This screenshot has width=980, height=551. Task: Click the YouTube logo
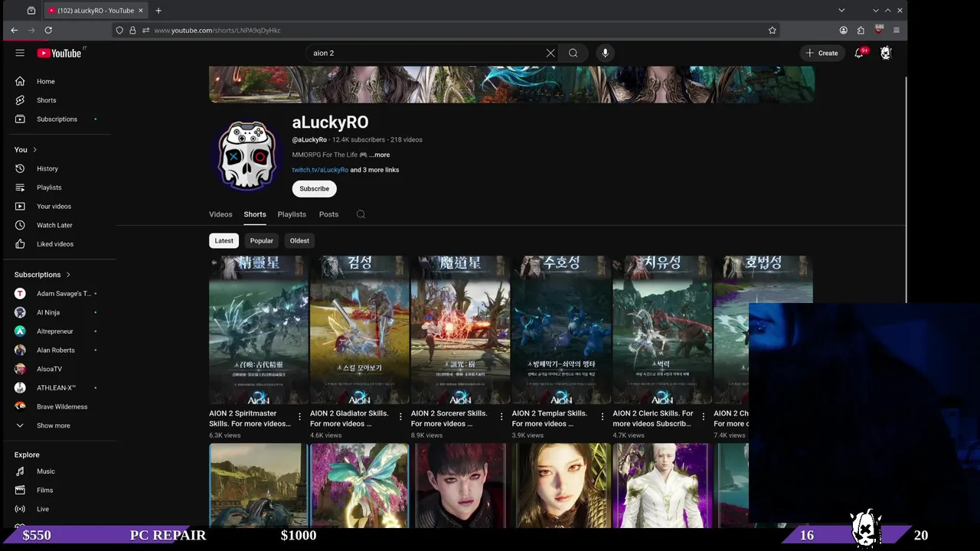pyautogui.click(x=59, y=53)
